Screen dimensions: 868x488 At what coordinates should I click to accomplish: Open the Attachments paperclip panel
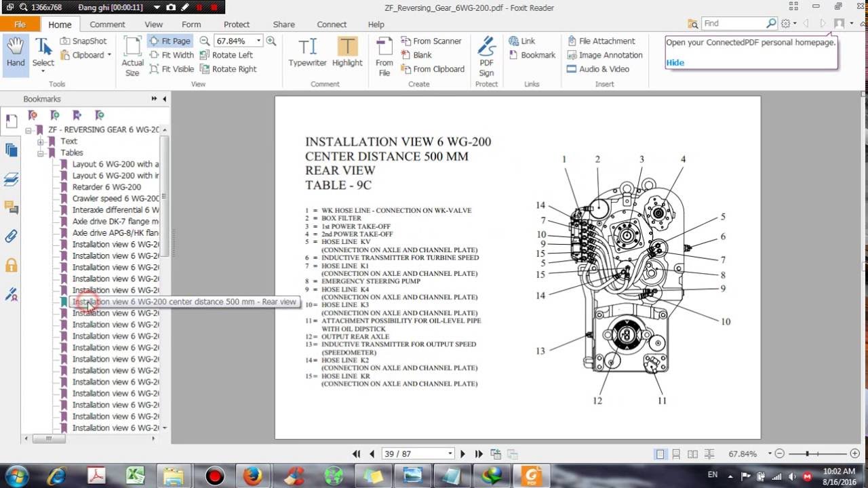11,237
